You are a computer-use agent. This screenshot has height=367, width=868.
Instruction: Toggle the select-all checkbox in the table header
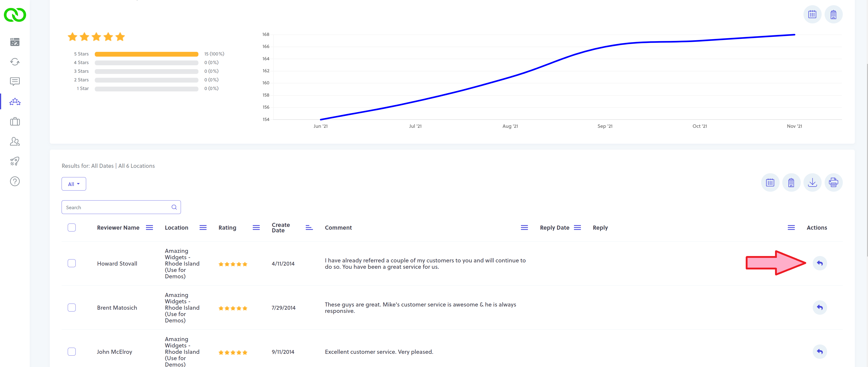coord(71,227)
